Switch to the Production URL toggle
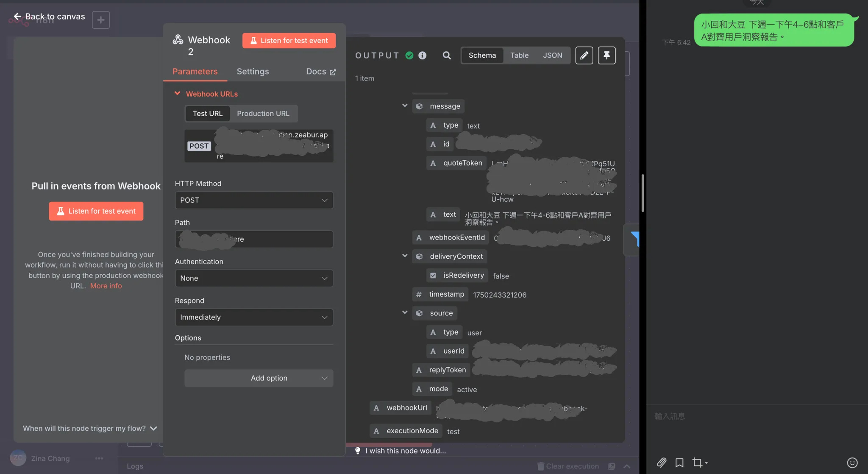868x474 pixels. point(263,114)
